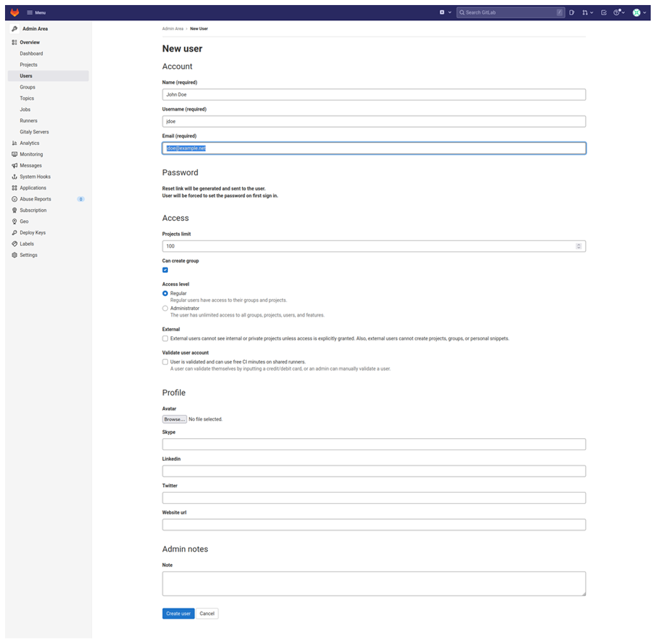
Task: Uncheck the Can create group checkbox
Action: pos(165,269)
